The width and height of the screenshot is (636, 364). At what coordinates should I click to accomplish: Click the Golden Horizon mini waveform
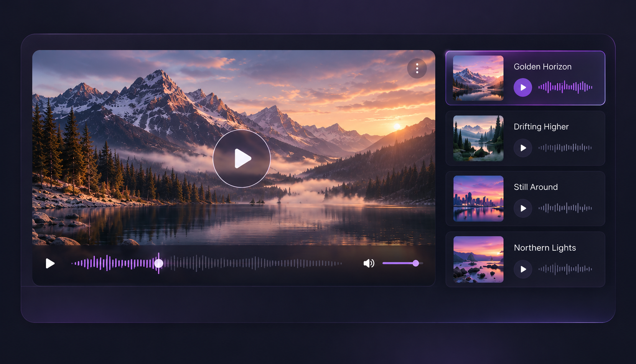pos(565,87)
